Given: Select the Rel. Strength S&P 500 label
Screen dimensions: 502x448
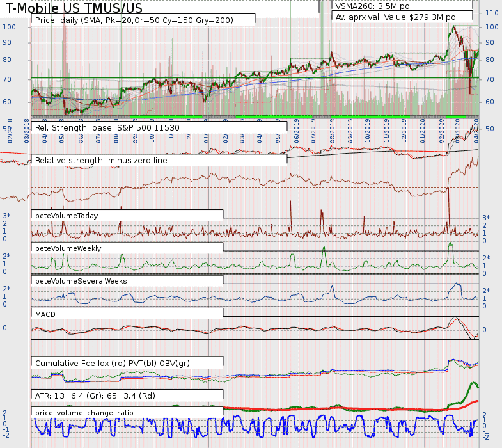Looking at the screenshot, I should click(107, 128).
